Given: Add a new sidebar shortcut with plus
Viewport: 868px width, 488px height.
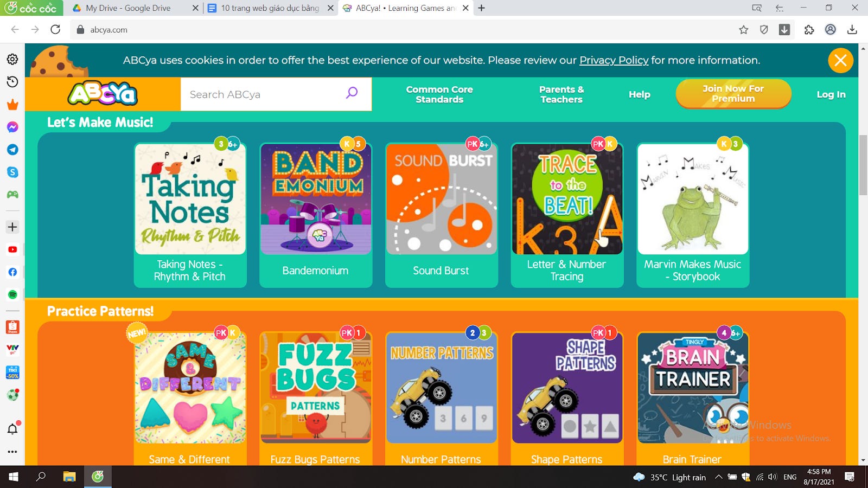Looking at the screenshot, I should pos(12,227).
